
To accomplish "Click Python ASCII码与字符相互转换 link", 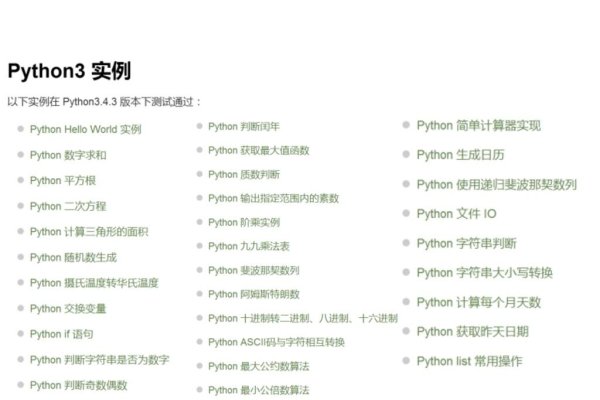I will pos(276,342).
